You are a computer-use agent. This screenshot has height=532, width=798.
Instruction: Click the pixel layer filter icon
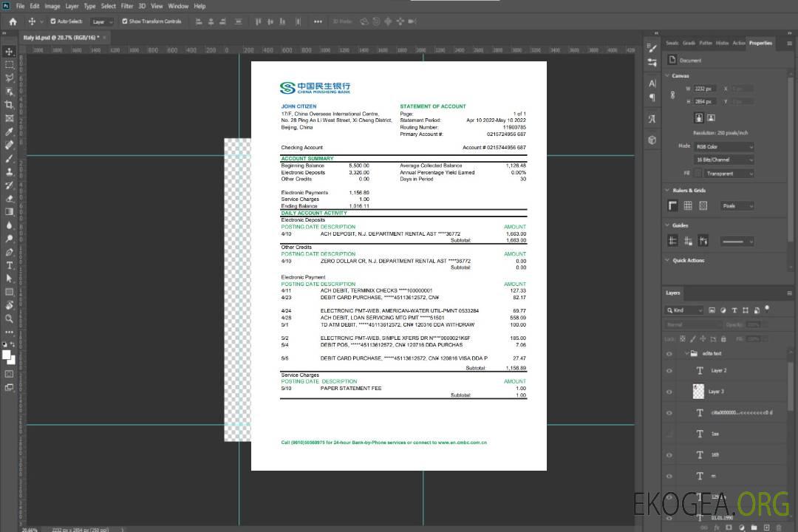click(x=711, y=310)
